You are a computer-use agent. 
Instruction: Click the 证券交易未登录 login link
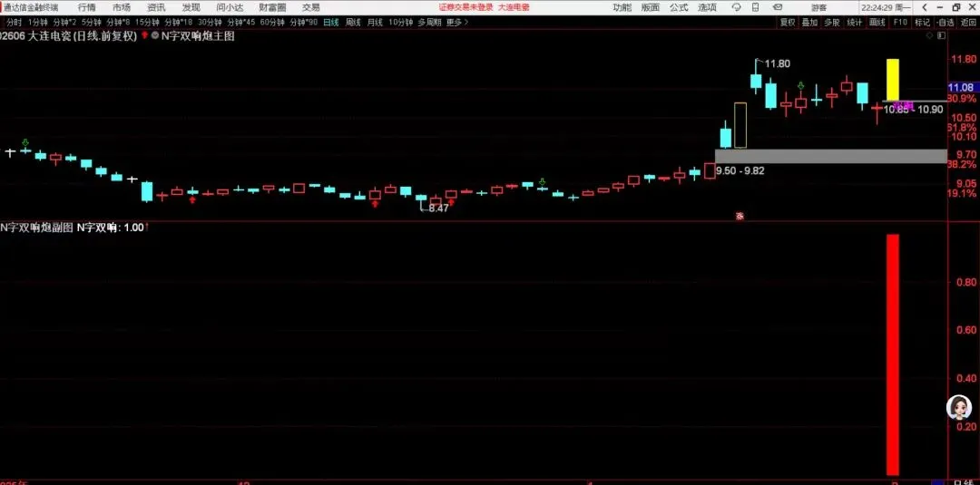pyautogui.click(x=466, y=7)
